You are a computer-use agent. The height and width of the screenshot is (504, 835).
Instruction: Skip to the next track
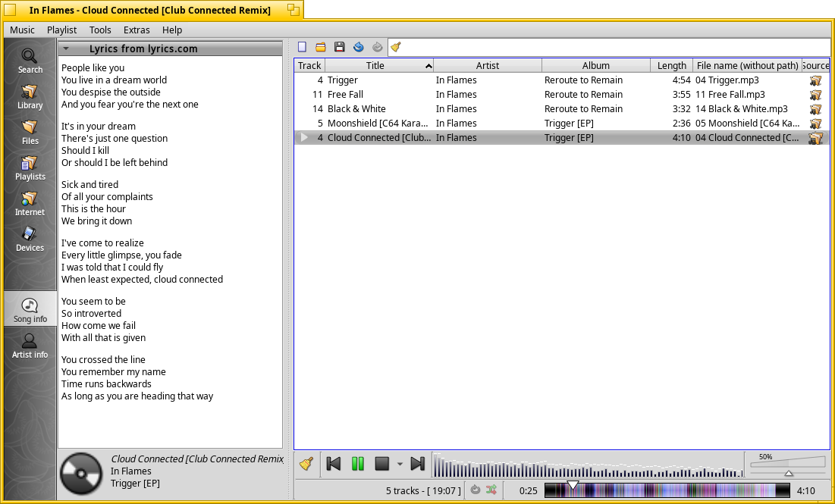[418, 464]
